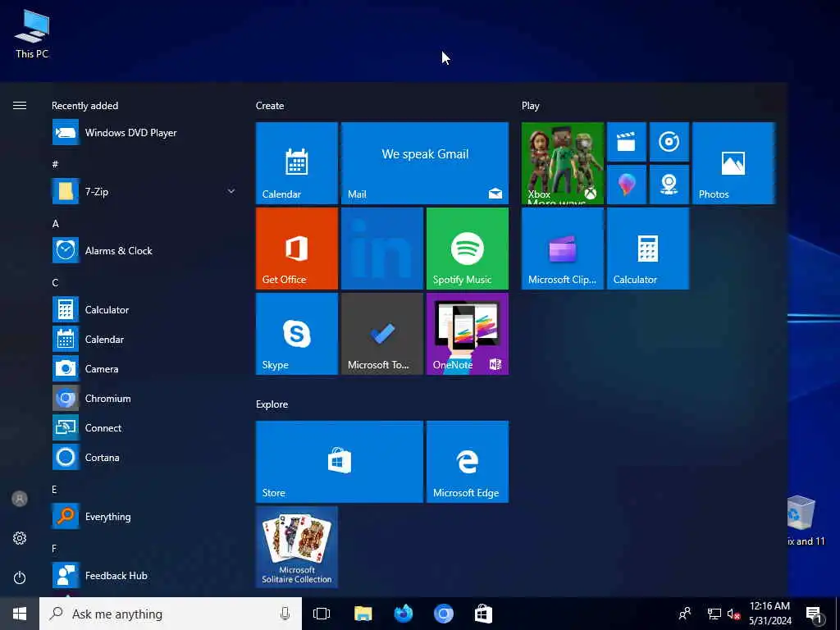Open Calendar in the app list
This screenshot has width=840, height=630.
pyautogui.click(x=144, y=339)
